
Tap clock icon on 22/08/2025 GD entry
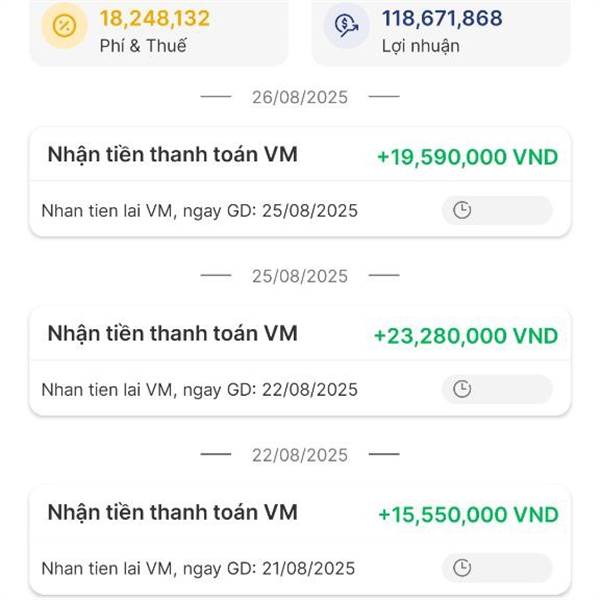(x=462, y=389)
